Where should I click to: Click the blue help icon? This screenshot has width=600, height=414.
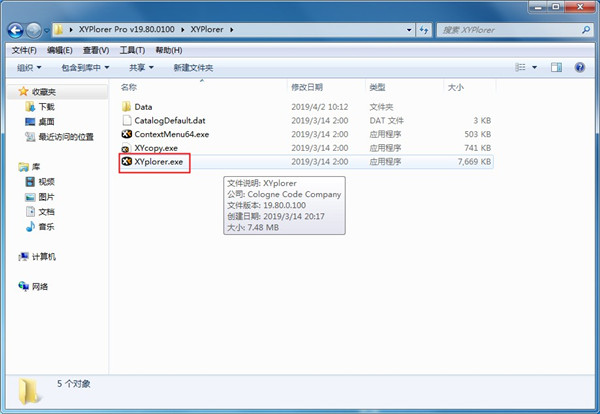point(580,68)
